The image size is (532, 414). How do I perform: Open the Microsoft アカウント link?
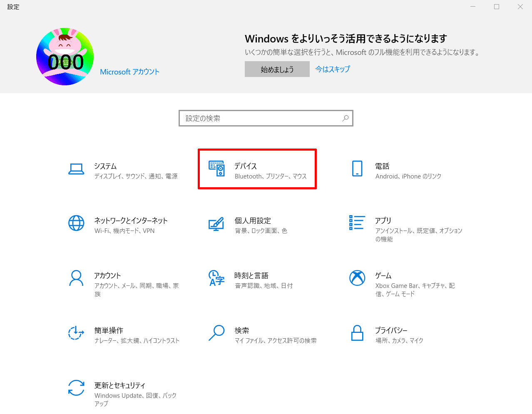(129, 72)
